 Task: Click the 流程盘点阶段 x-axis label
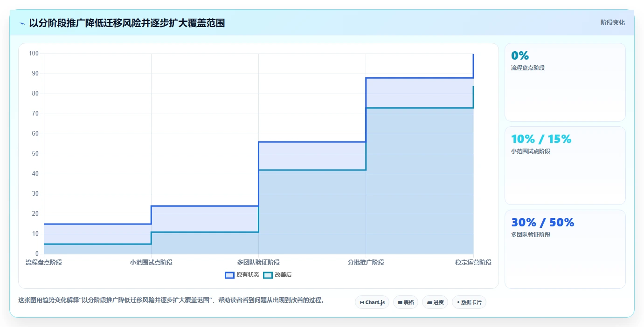click(x=44, y=262)
